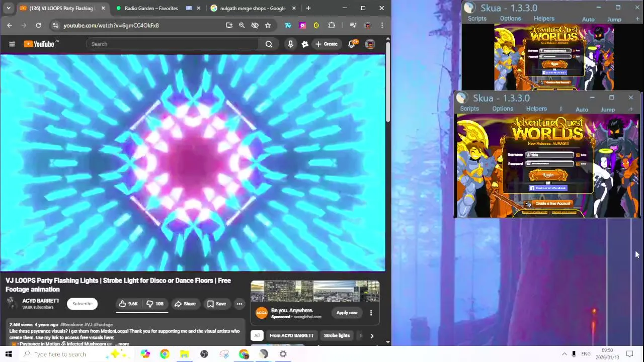Open Scripts menu in back Skua window
The image size is (644, 362).
tap(477, 19)
